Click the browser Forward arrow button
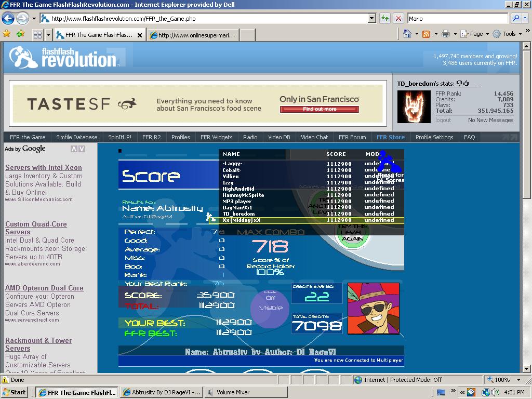 23,18
